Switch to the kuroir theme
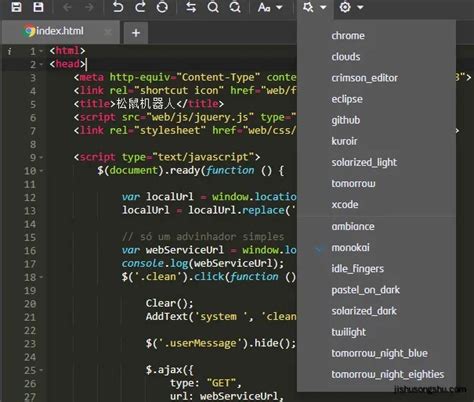This screenshot has height=402, width=474. 344,141
